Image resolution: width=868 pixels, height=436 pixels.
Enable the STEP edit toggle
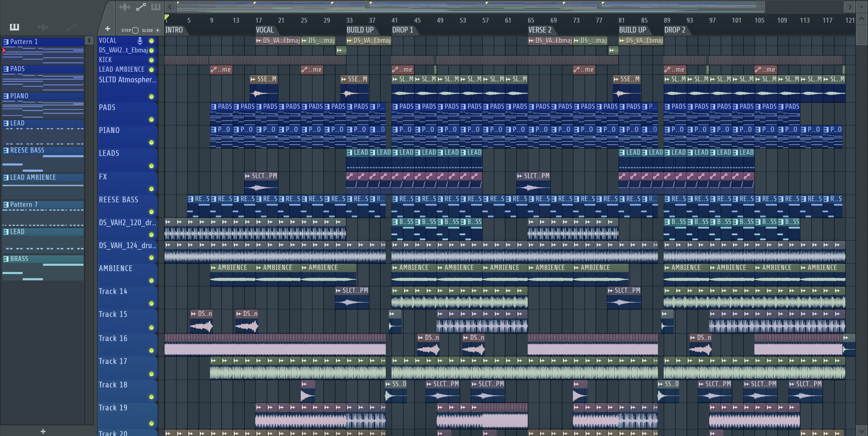[135, 30]
